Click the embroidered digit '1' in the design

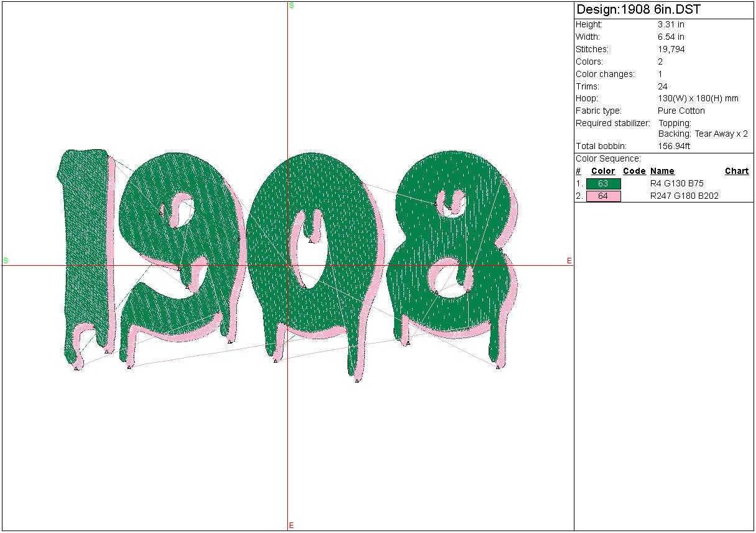click(84, 248)
